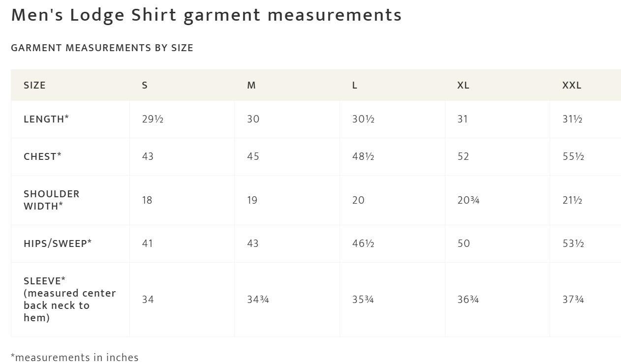Select the M size column header

coord(251,85)
